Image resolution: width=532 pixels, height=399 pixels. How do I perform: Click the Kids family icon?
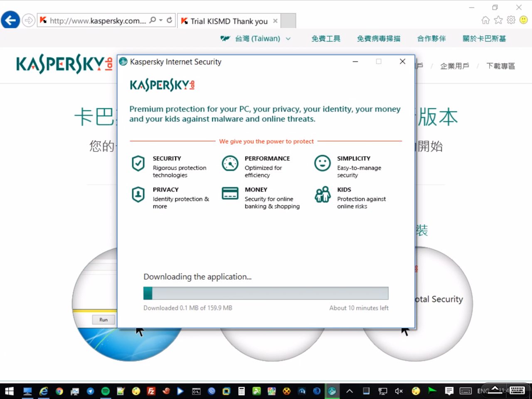pyautogui.click(x=323, y=194)
